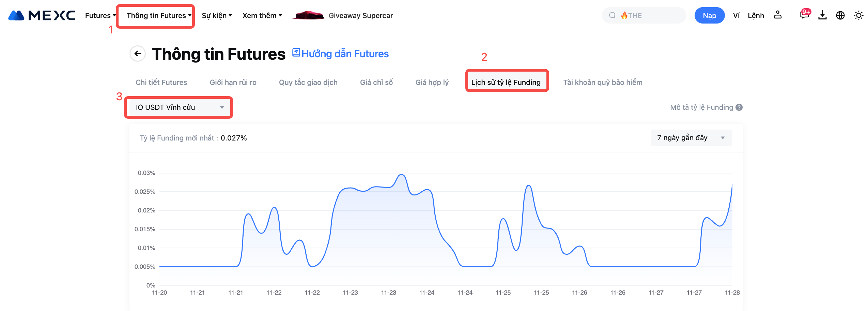Open the 7 ngày gần đây dropdown
Screen dimensions: 868x311
[x=691, y=138]
